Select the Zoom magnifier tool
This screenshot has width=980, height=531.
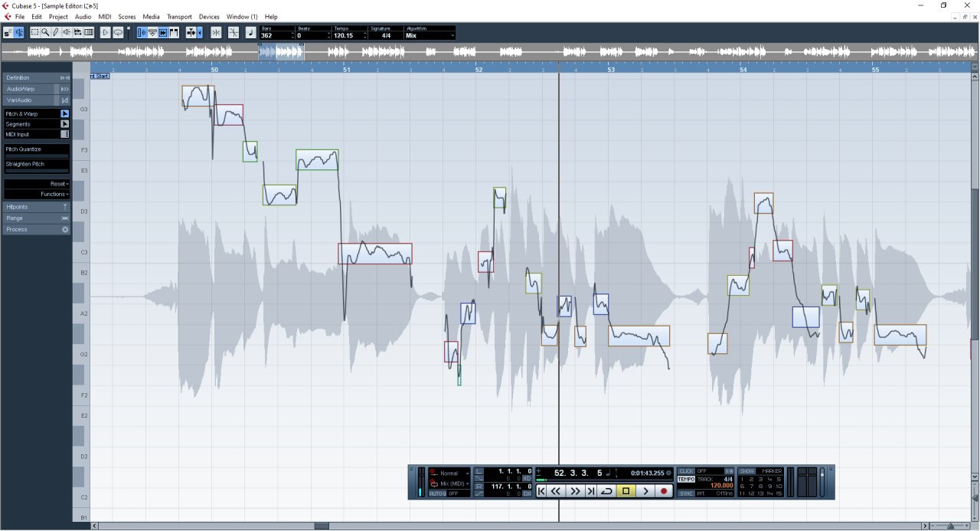coord(46,33)
